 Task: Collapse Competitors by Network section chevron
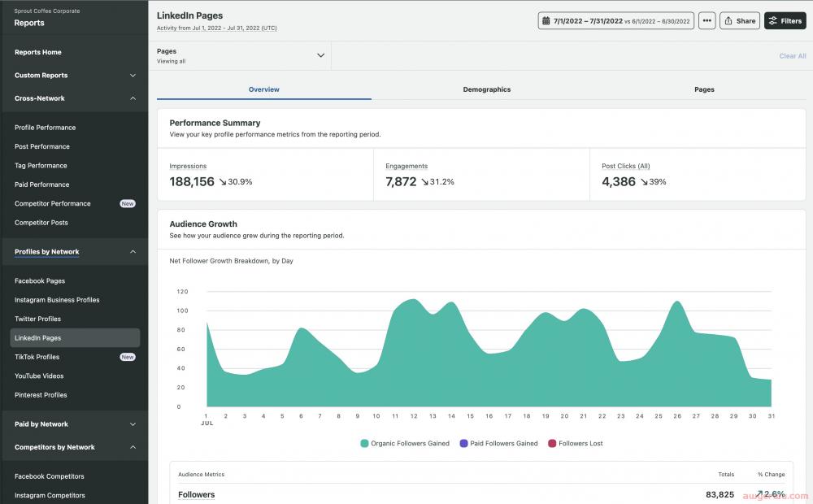[x=133, y=447]
